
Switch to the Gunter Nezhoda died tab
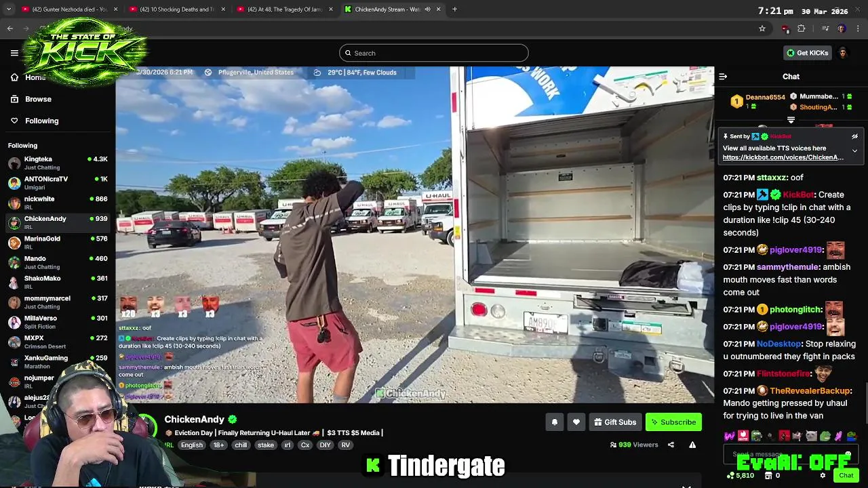coord(71,9)
